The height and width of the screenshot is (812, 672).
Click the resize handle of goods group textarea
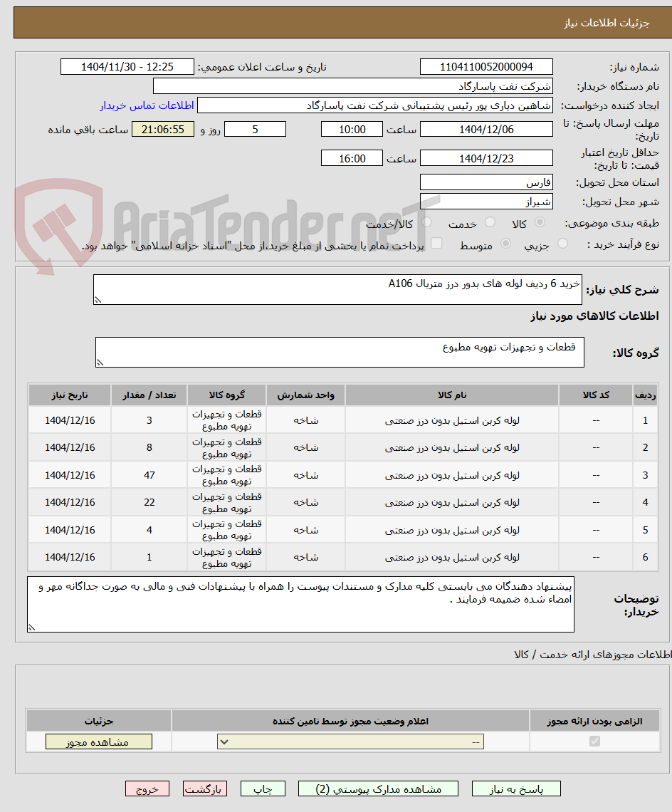tap(100, 363)
